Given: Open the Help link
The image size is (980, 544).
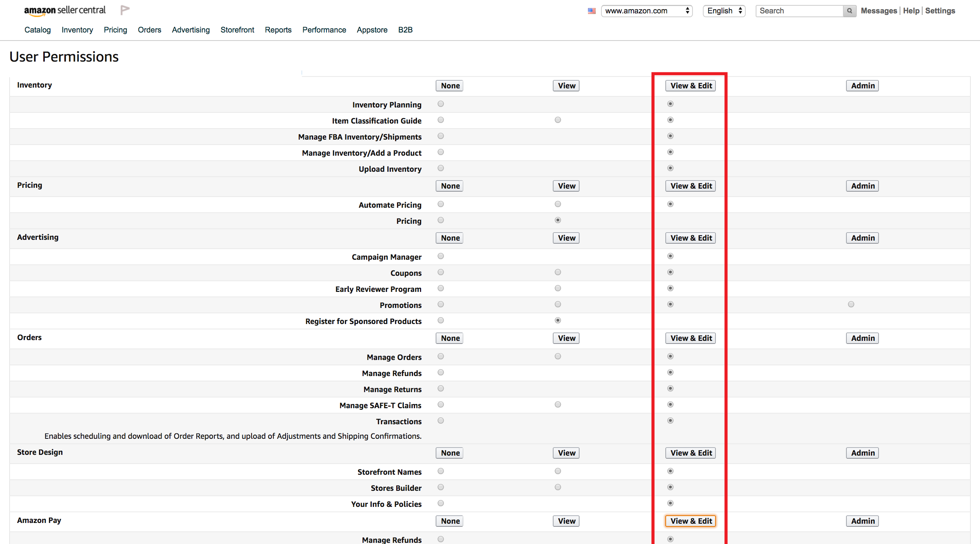Looking at the screenshot, I should point(911,11).
